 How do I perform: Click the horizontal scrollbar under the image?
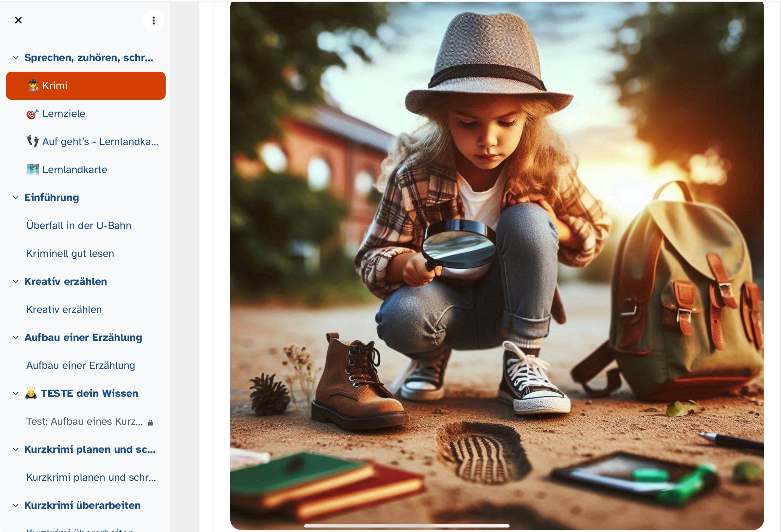[x=407, y=526]
